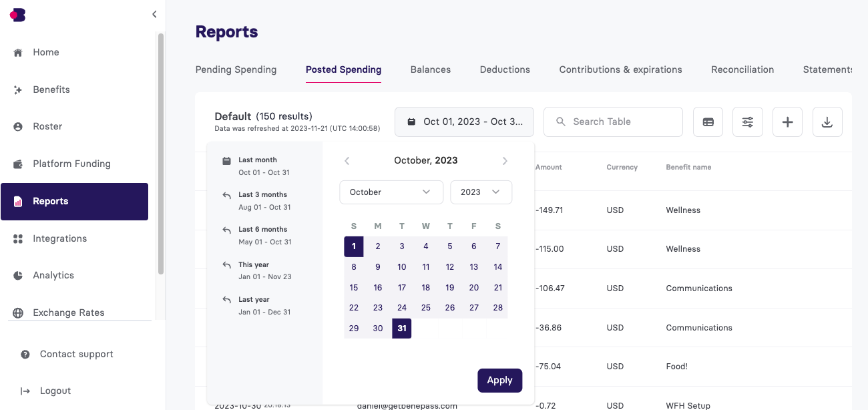Open Home in the sidebar

click(x=74, y=53)
